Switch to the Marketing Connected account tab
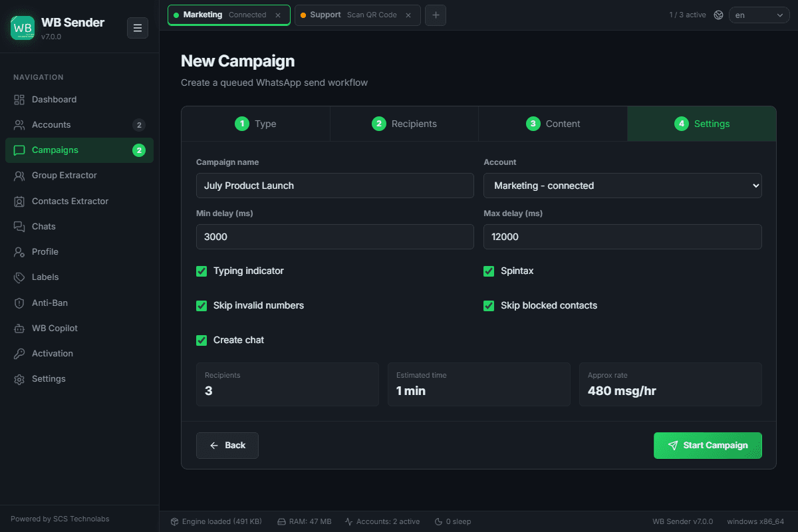The width and height of the screenshot is (798, 532). click(x=229, y=15)
